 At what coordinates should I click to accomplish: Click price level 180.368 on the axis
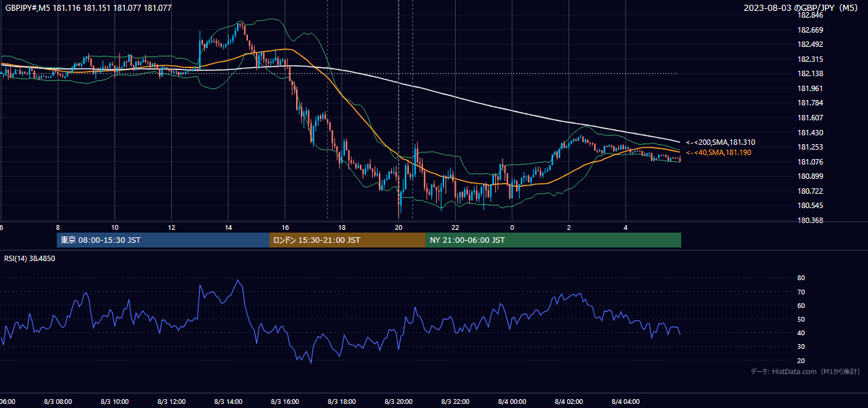810,220
